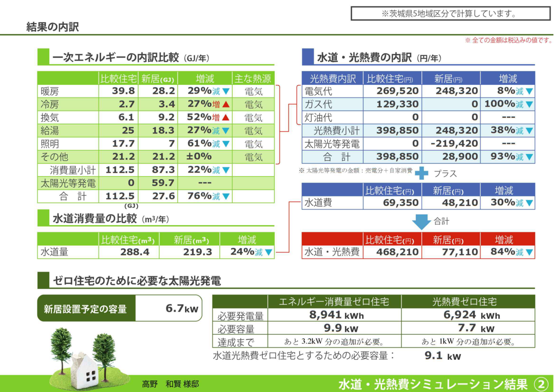Click the 結果の内訳 page heading
The height and width of the screenshot is (392, 555).
point(52,27)
